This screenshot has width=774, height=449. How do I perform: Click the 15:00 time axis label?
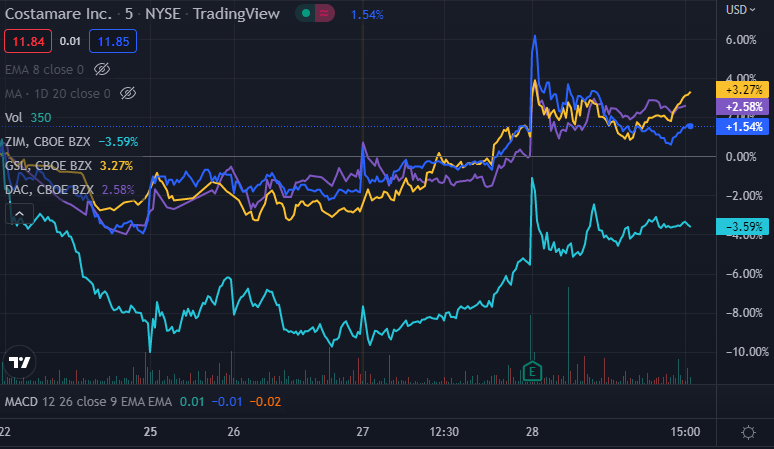click(685, 432)
